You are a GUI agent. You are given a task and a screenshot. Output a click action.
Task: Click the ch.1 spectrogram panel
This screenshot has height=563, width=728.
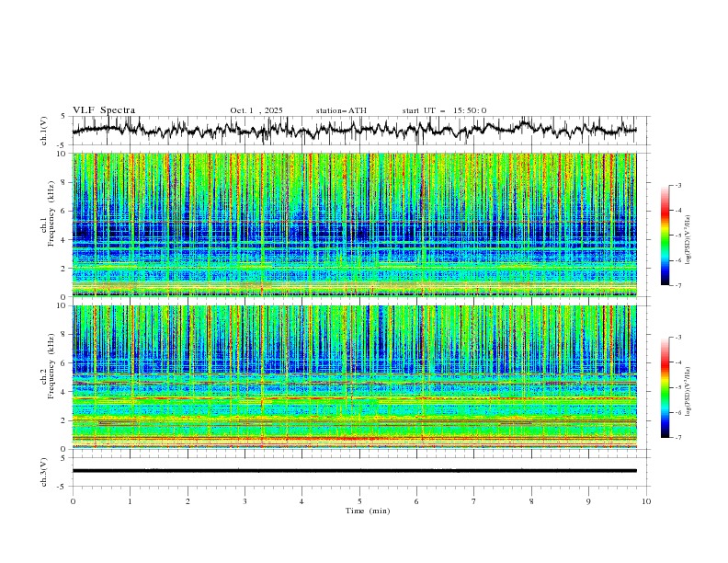pyautogui.click(x=354, y=224)
